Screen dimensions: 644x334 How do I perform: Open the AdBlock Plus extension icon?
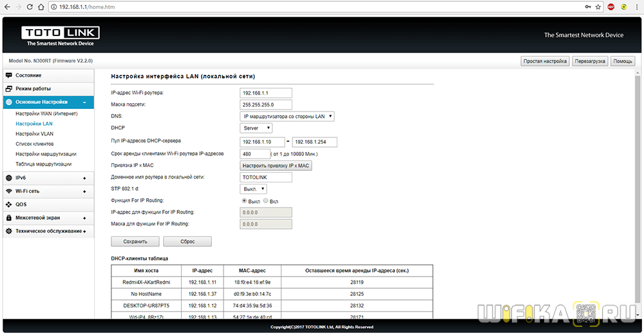point(611,6)
